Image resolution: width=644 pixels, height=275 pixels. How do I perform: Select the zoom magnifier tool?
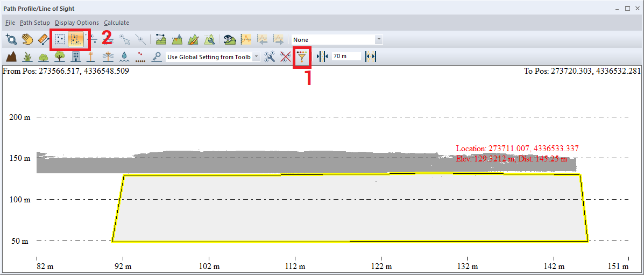tap(11, 39)
